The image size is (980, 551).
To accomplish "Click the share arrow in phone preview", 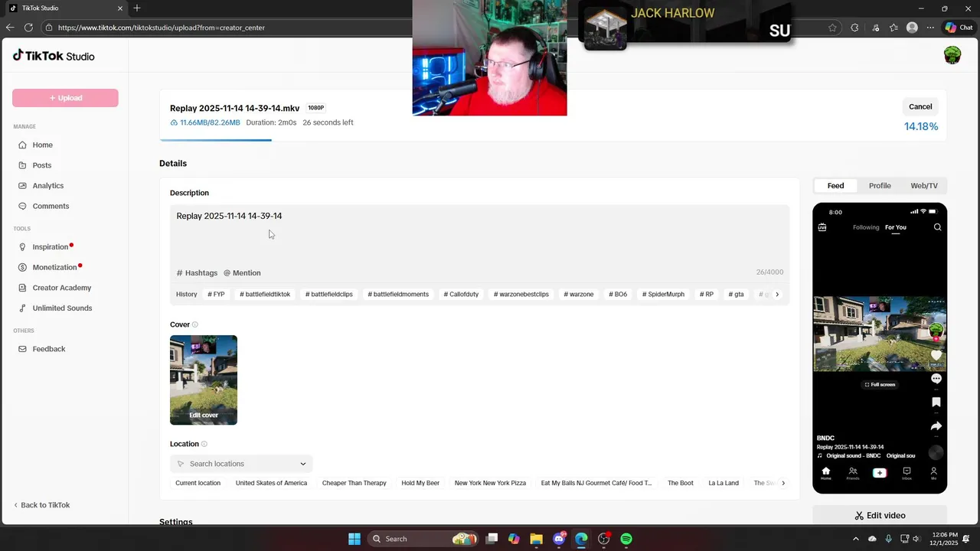I will click(936, 426).
